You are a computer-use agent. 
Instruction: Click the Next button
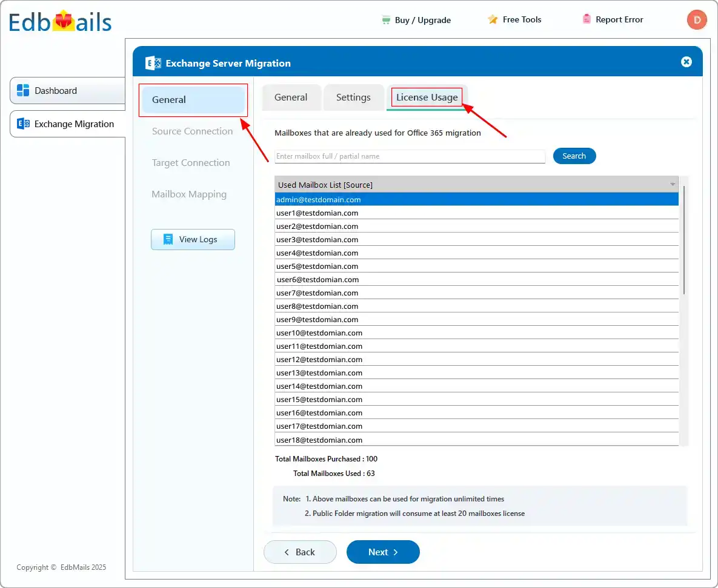(x=383, y=552)
